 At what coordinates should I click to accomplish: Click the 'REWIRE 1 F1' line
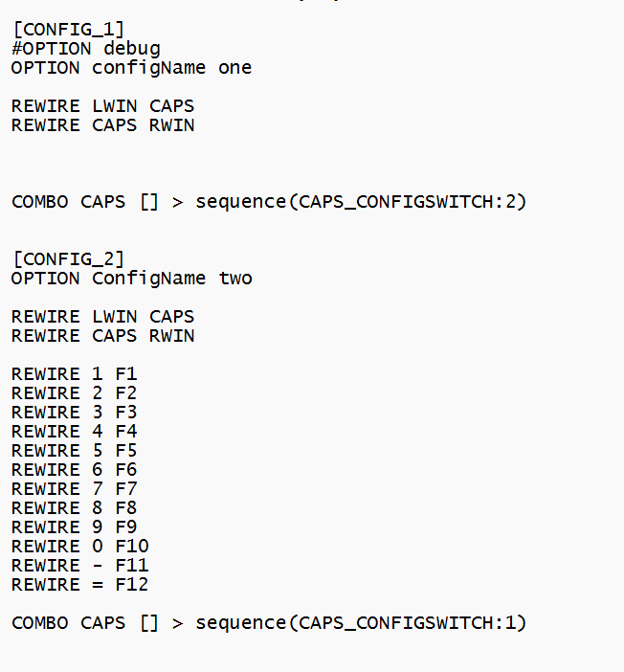point(74,373)
